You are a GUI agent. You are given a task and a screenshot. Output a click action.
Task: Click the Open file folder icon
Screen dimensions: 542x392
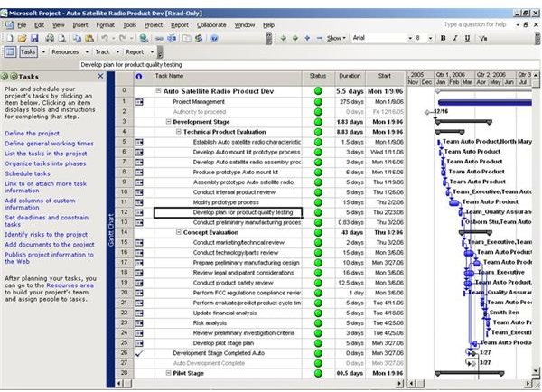point(22,38)
